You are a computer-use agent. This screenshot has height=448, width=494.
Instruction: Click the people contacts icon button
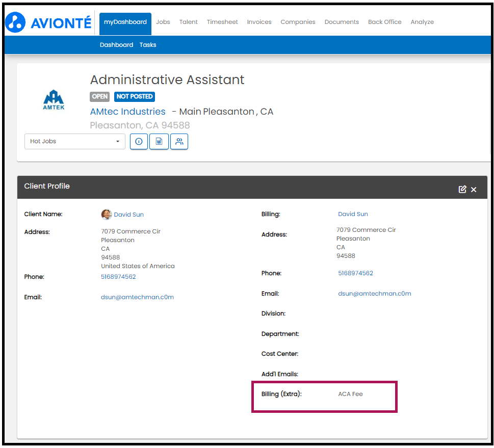tap(179, 142)
